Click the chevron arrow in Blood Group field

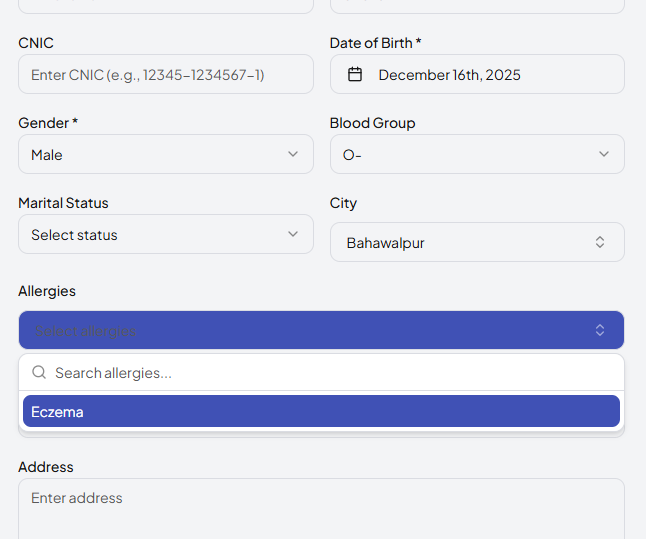tap(604, 154)
